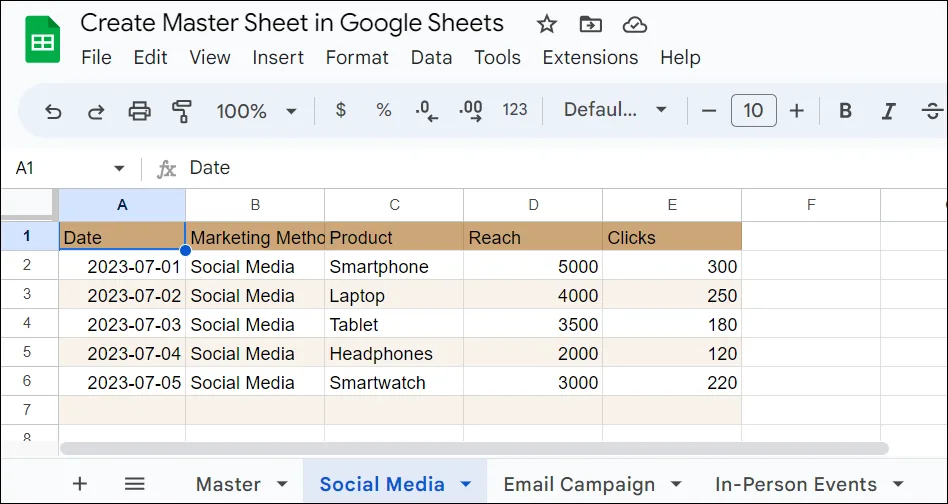Check the cloud save status icon
The width and height of the screenshot is (948, 504).
tap(634, 24)
